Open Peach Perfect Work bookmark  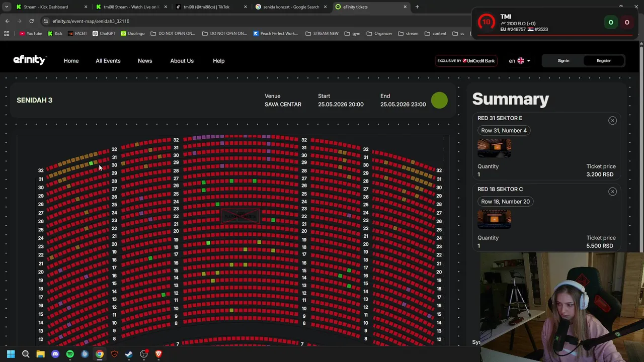pos(276,34)
